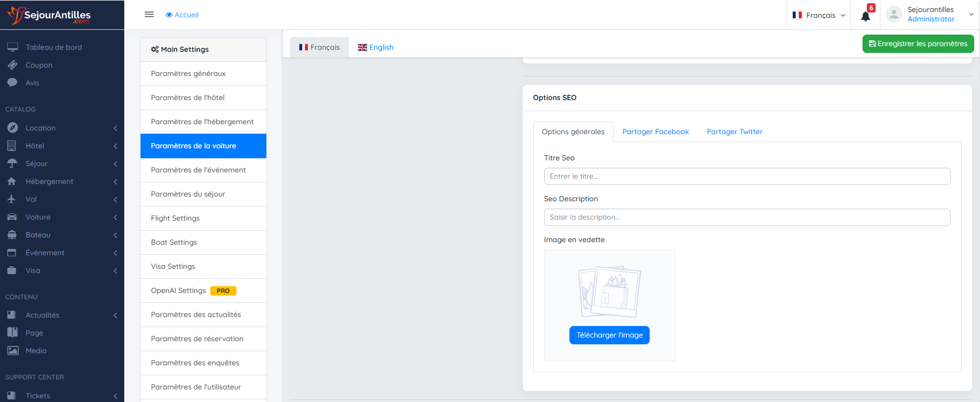Screen dimensions: 980x402
Task: Click the Télécharger l'image button
Action: pos(609,335)
